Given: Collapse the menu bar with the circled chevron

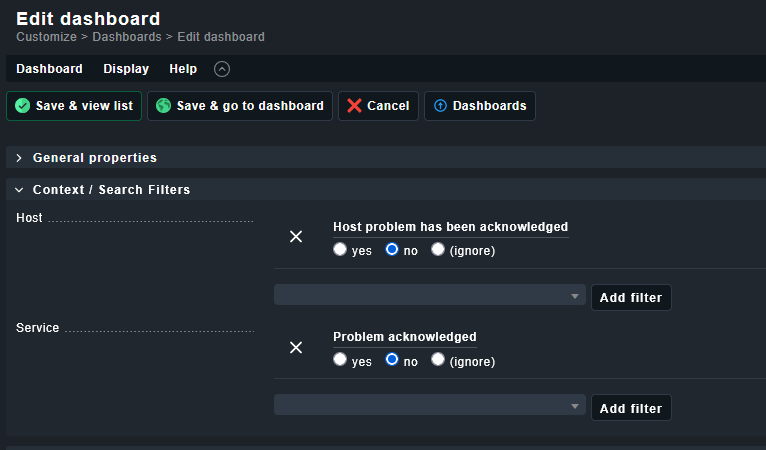Looking at the screenshot, I should tap(222, 69).
